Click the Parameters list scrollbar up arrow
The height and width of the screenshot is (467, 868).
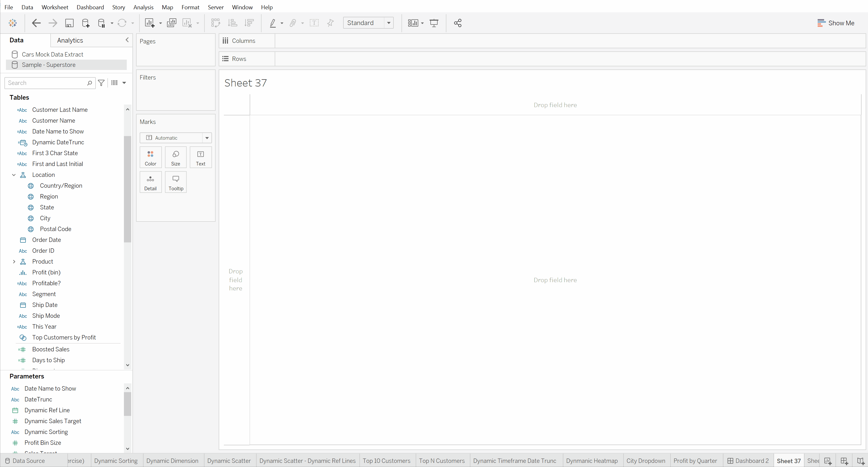[127, 388]
